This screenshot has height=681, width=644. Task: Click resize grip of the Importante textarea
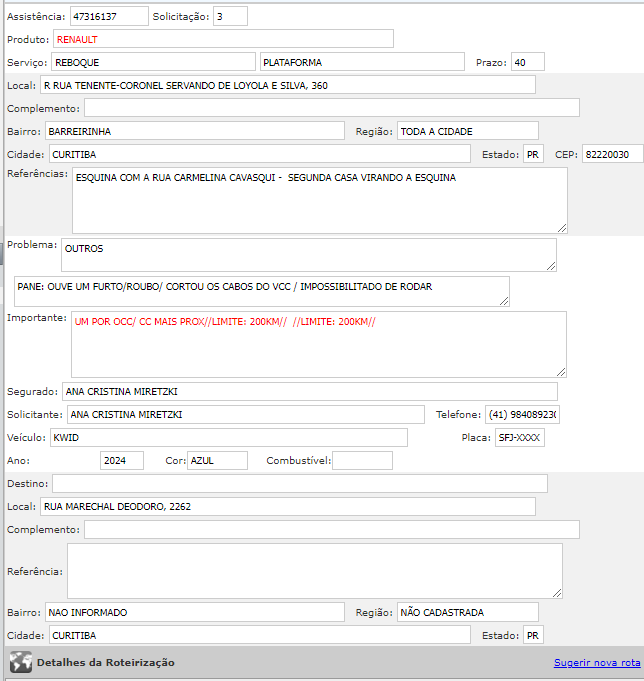561,372
